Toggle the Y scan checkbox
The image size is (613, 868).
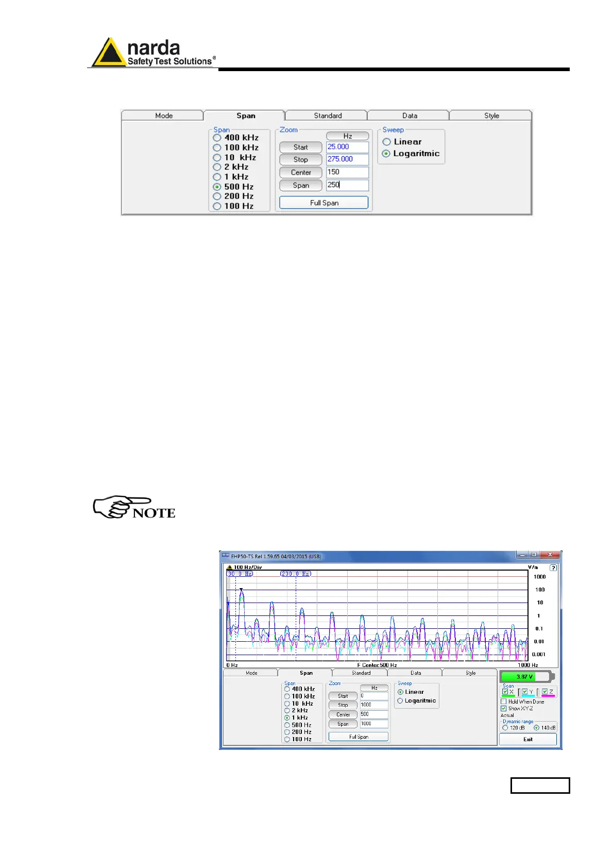[x=524, y=692]
